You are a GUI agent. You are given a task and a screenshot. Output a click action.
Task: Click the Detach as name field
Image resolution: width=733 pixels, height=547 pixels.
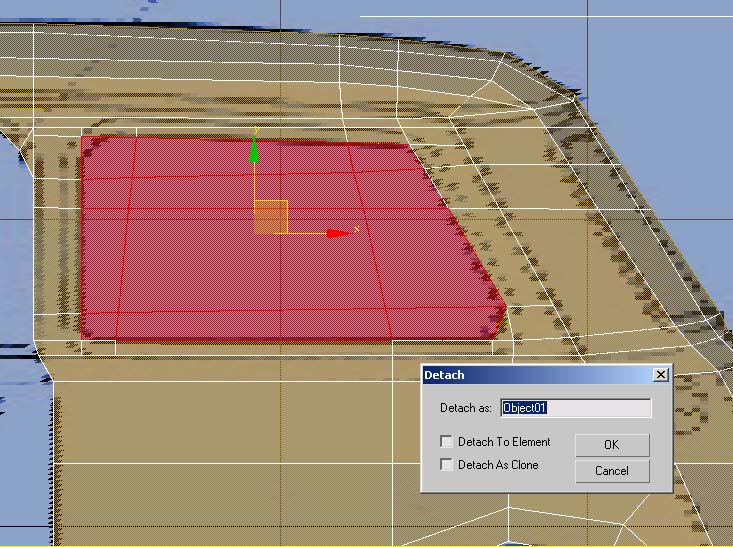pyautogui.click(x=575, y=408)
